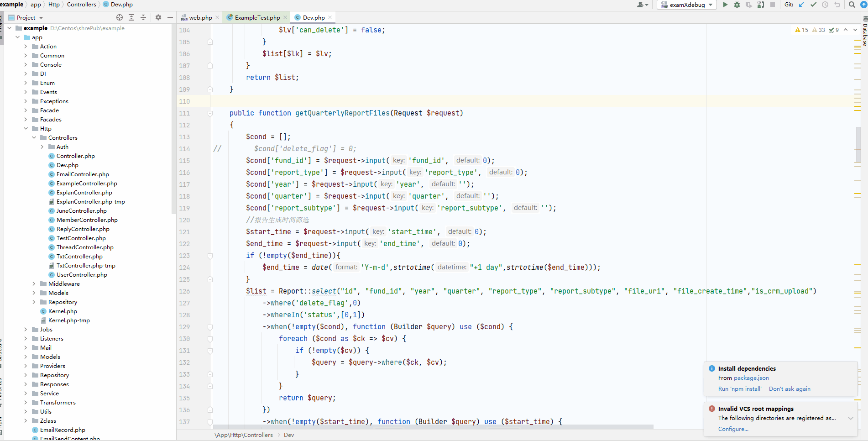Collapse the Http folder

point(26,129)
